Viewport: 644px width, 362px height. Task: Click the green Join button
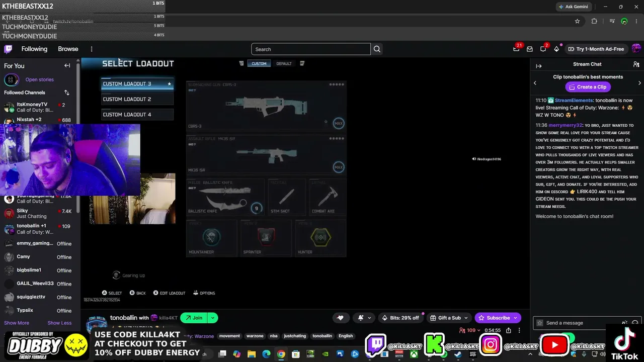click(193, 318)
